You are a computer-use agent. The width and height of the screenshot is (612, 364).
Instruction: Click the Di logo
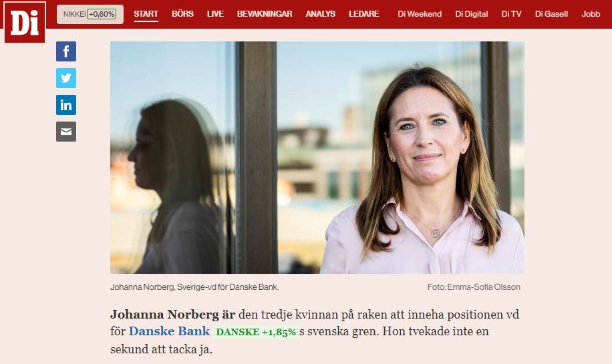click(25, 23)
